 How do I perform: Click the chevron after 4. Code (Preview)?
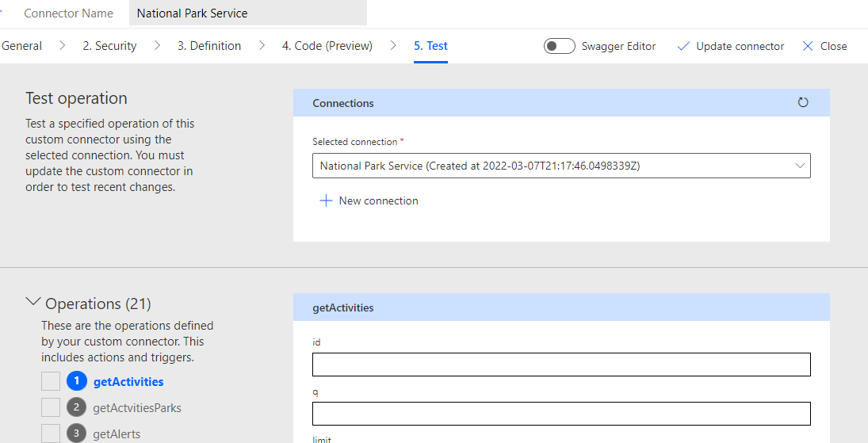point(393,45)
